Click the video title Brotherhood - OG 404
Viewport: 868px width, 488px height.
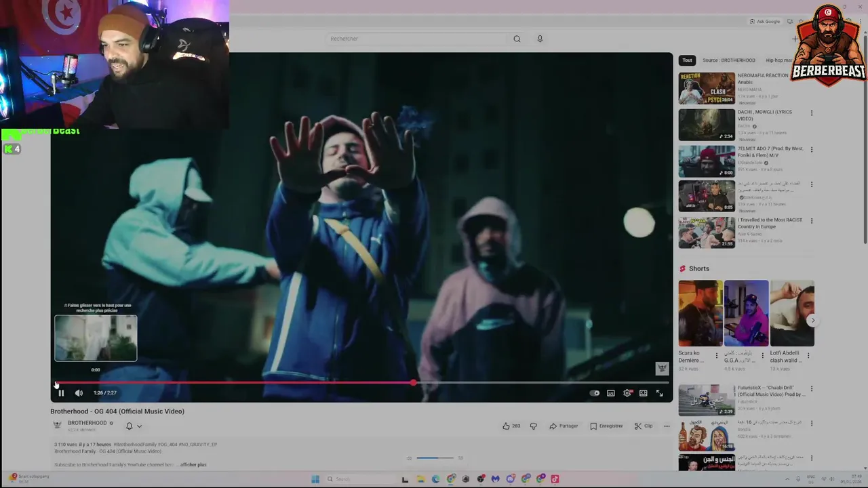click(117, 411)
